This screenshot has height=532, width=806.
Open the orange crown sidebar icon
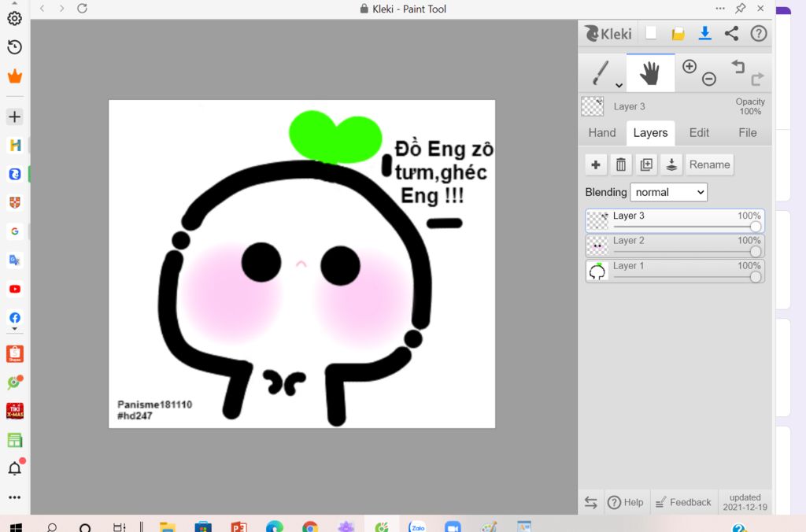tap(15, 76)
